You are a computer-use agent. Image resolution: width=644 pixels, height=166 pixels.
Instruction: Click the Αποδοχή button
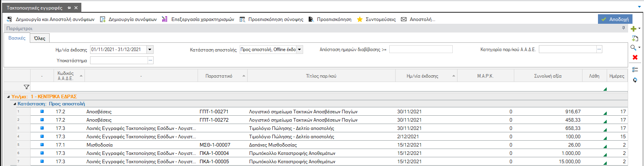pos(615,19)
